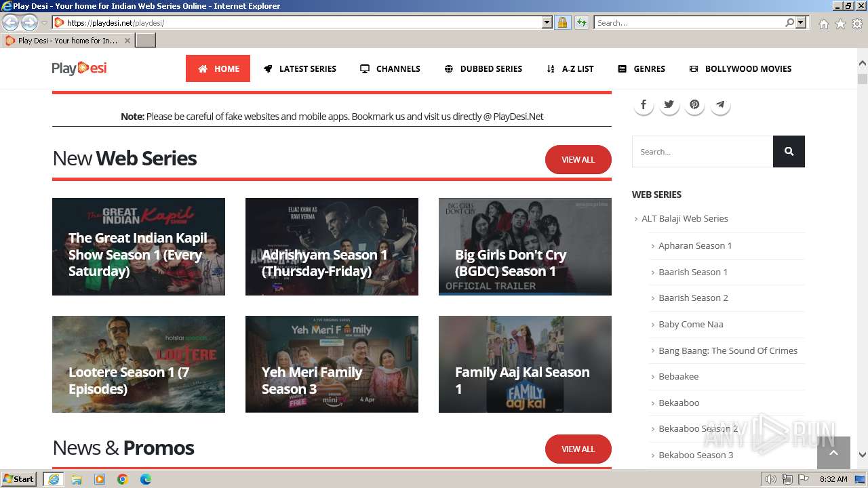Open a new blank tab
Image resolution: width=868 pixels, height=488 pixels.
coord(146,40)
